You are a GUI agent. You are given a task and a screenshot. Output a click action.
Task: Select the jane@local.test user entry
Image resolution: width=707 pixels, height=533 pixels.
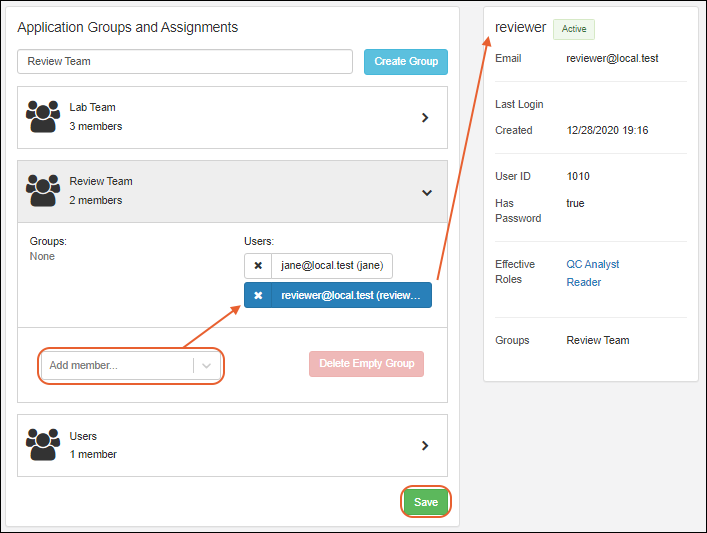click(x=331, y=266)
